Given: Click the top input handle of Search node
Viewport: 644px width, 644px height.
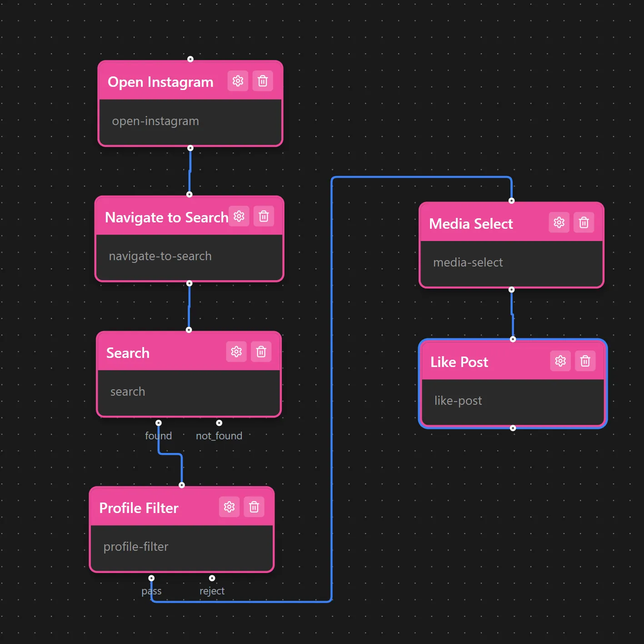Looking at the screenshot, I should [189, 330].
